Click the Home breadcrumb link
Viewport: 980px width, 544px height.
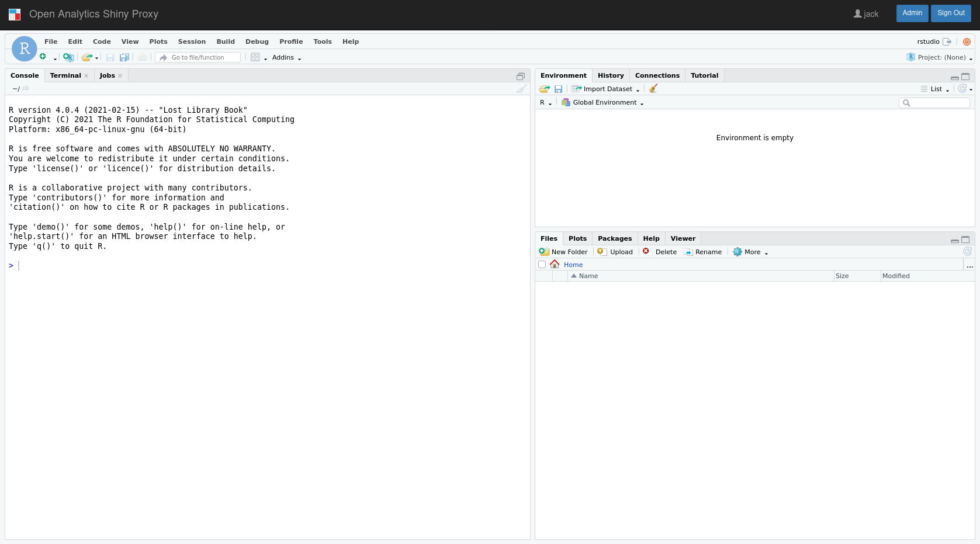[x=573, y=265]
